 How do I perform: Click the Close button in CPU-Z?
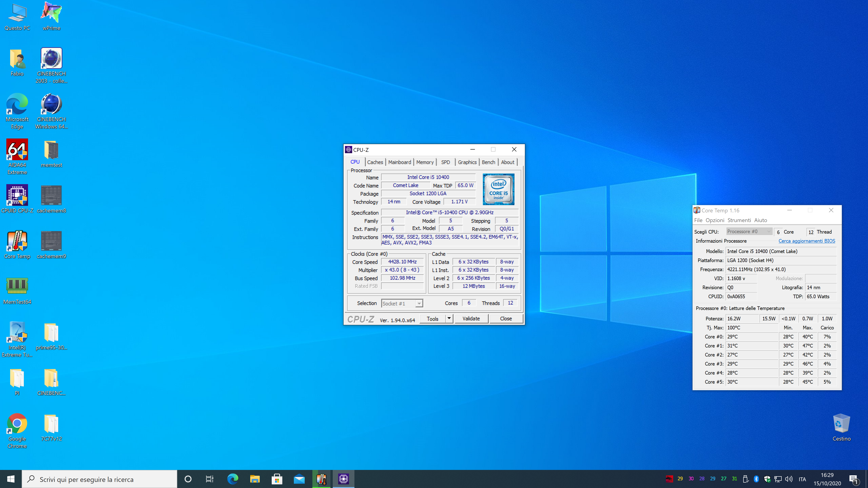(506, 319)
